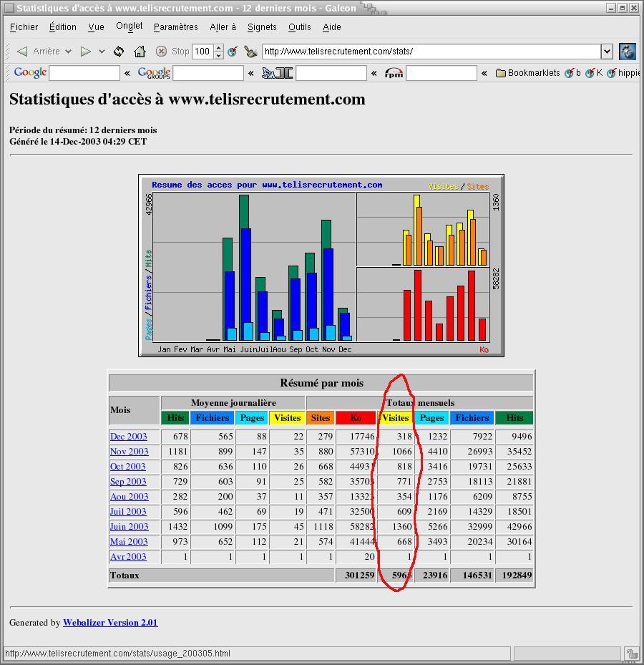This screenshot has width=644, height=665.
Task: Click the 'K' bookmark in bookmarks bar
Action: (594, 73)
